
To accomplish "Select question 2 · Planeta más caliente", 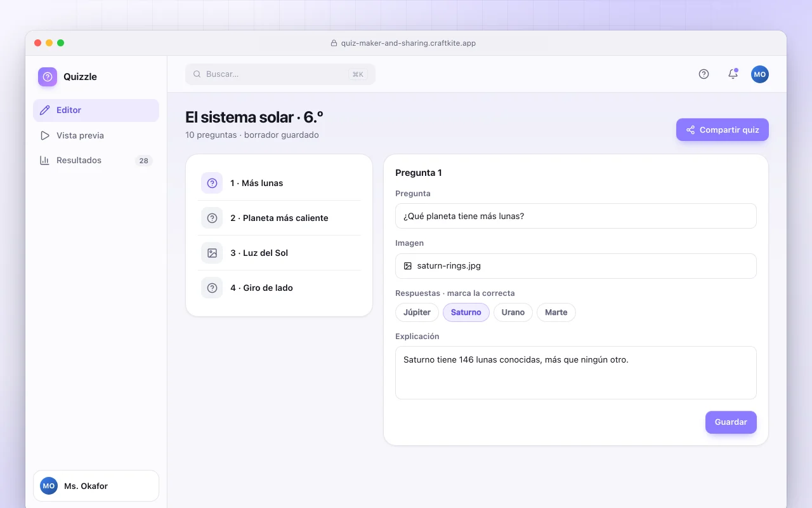I will coord(279,218).
